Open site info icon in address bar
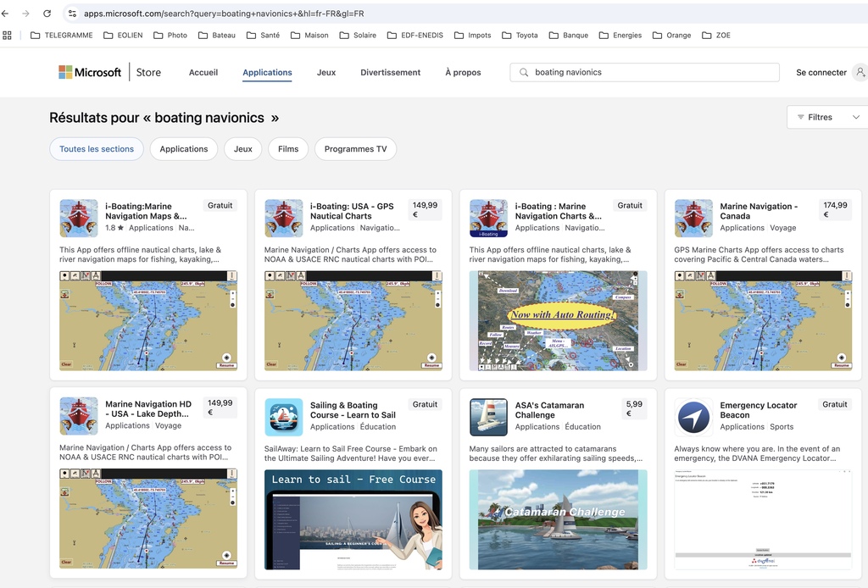 click(72, 14)
